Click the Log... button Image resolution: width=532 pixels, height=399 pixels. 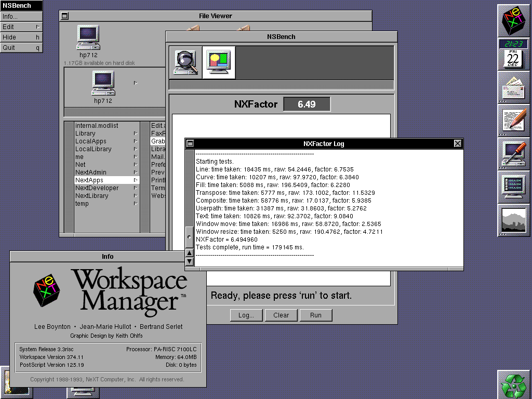[246, 315]
